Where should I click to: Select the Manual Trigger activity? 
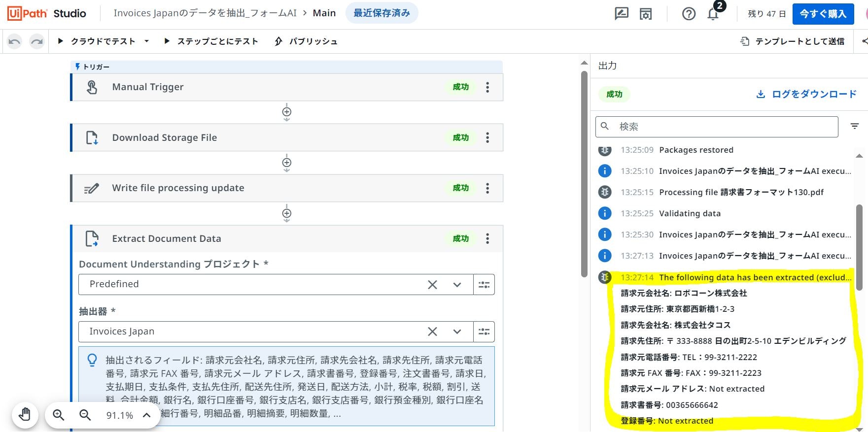click(x=287, y=87)
